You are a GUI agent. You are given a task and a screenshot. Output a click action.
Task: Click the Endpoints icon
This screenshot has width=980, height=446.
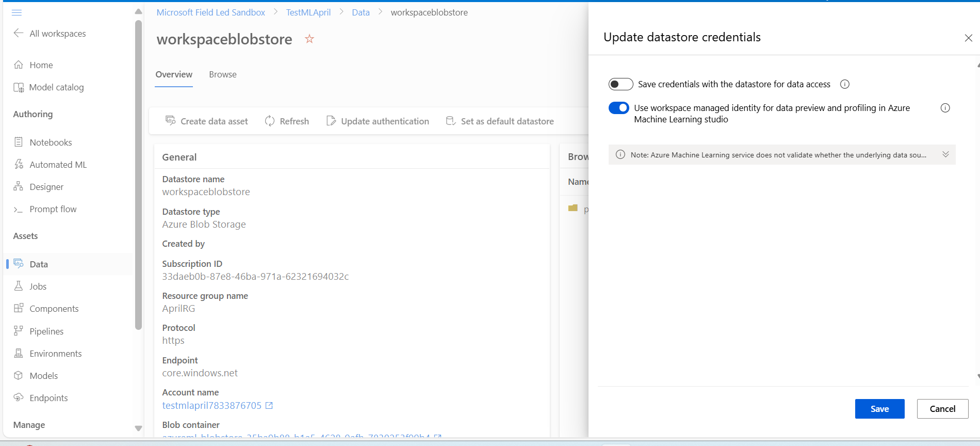coord(19,397)
